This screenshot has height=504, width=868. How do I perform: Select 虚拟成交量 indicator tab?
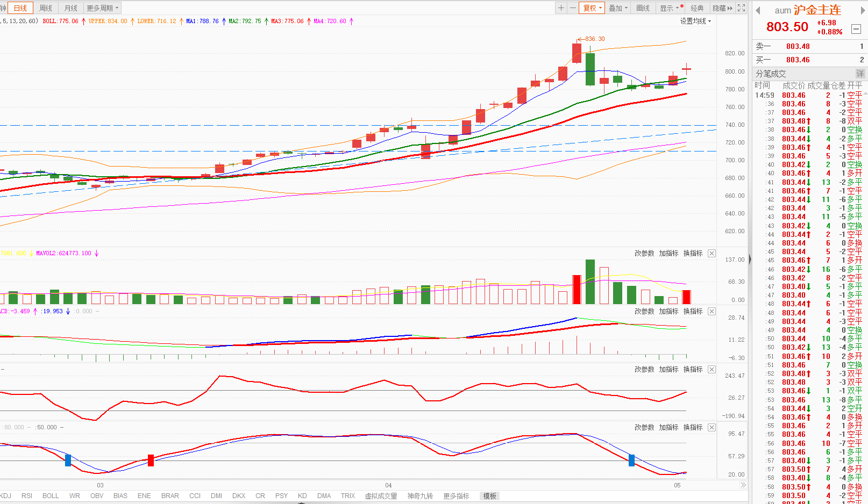(x=381, y=496)
